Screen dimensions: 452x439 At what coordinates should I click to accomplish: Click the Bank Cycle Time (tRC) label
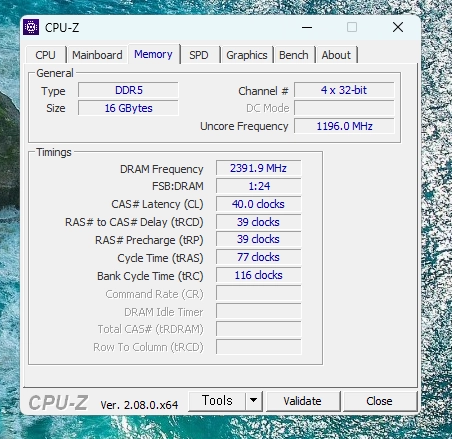click(x=150, y=276)
